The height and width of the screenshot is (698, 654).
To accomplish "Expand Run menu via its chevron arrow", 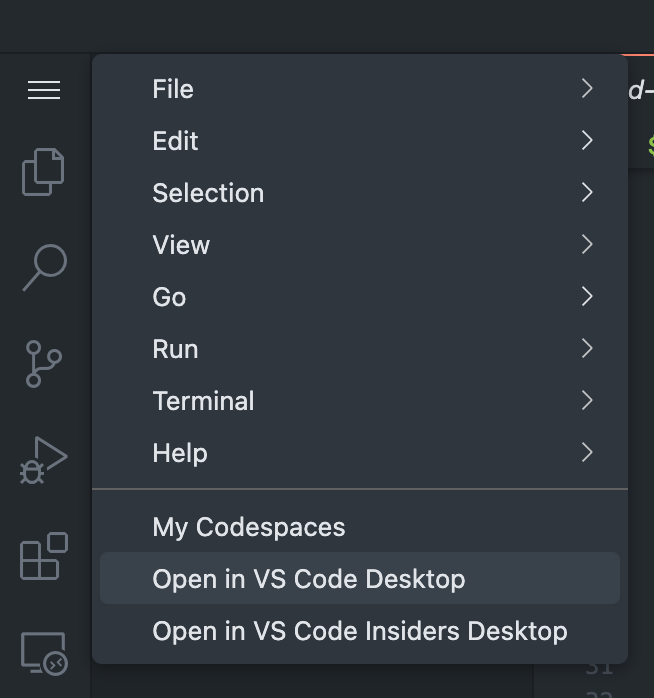I will point(587,349).
